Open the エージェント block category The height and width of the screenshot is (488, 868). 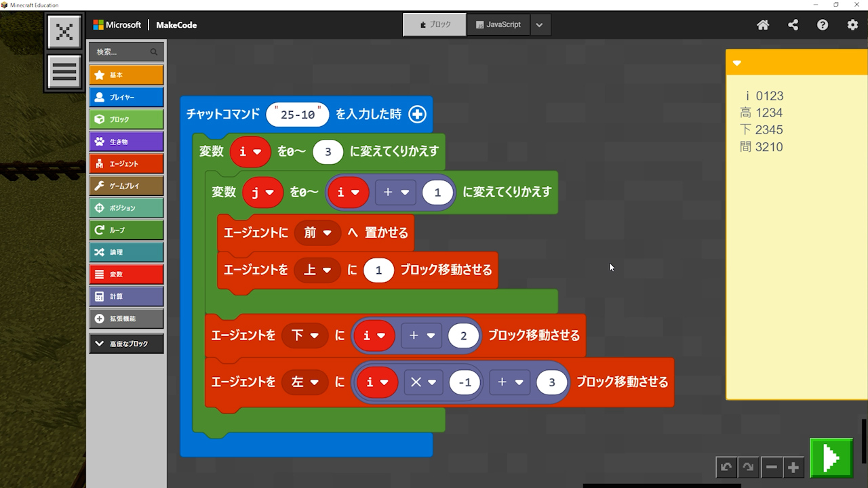127,164
